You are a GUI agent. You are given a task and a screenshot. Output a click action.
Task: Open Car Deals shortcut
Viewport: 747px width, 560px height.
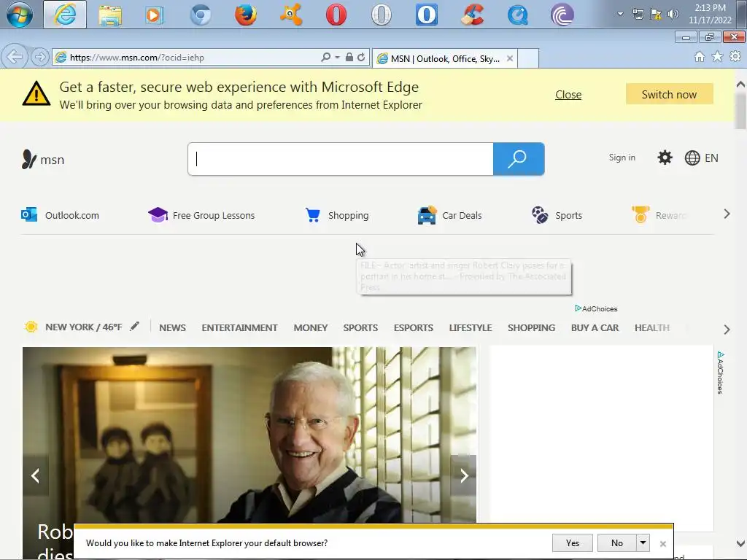click(449, 215)
